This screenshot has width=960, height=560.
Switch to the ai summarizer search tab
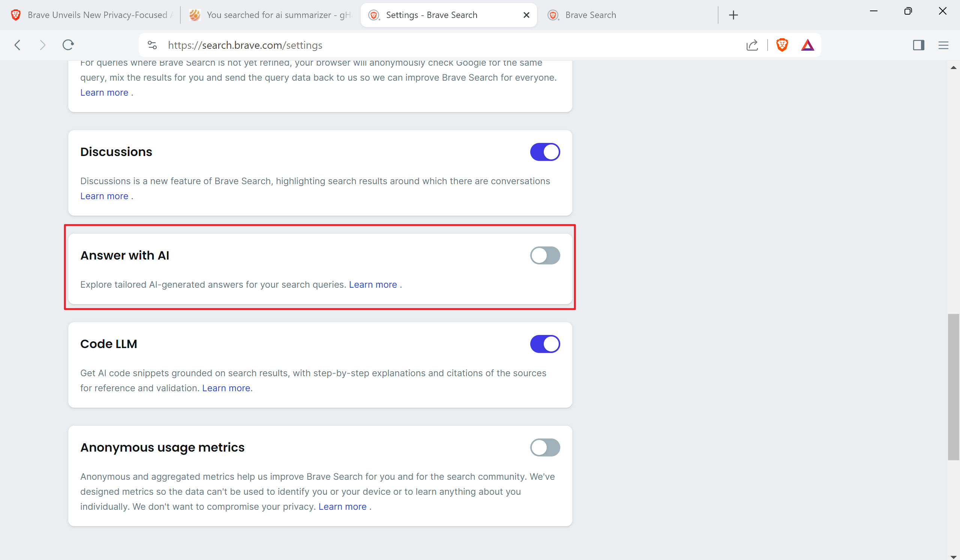click(x=270, y=15)
